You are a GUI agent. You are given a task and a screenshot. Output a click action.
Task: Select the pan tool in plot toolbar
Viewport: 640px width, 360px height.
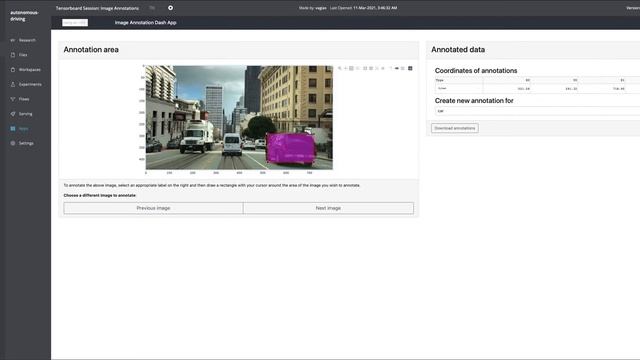click(346, 68)
